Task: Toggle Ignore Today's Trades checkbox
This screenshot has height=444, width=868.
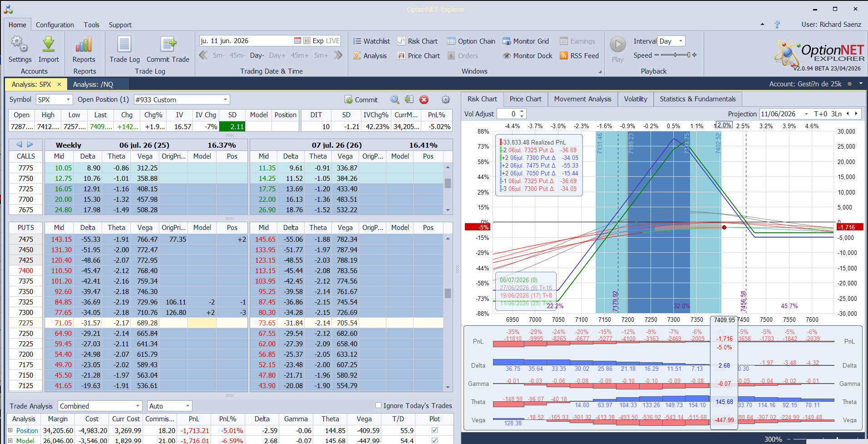Action: (x=378, y=405)
